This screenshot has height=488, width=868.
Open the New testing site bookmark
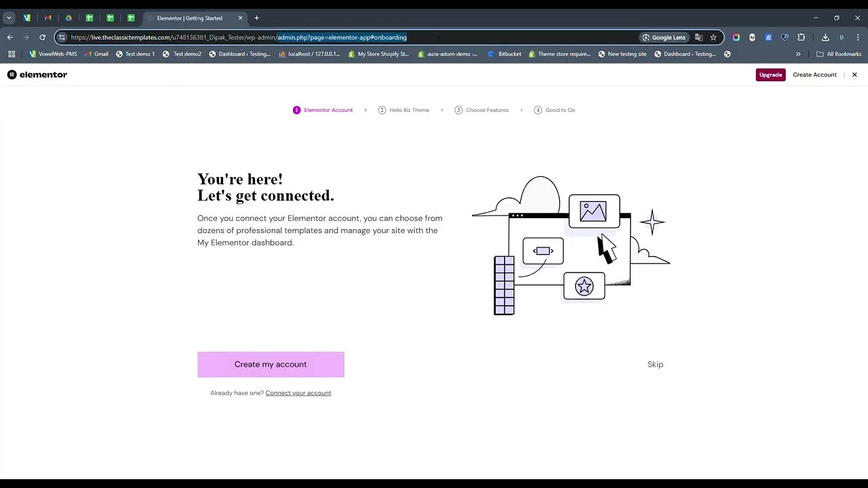[x=622, y=54]
